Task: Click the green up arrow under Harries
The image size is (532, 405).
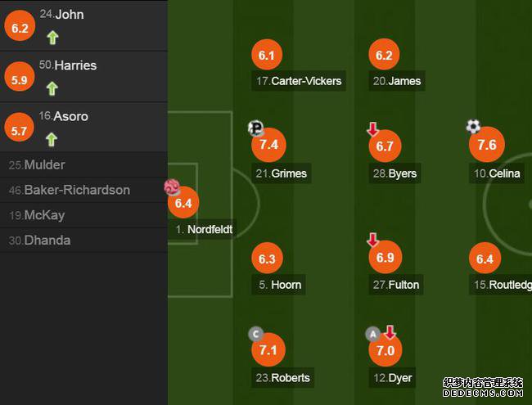Action: pyautogui.click(x=52, y=88)
